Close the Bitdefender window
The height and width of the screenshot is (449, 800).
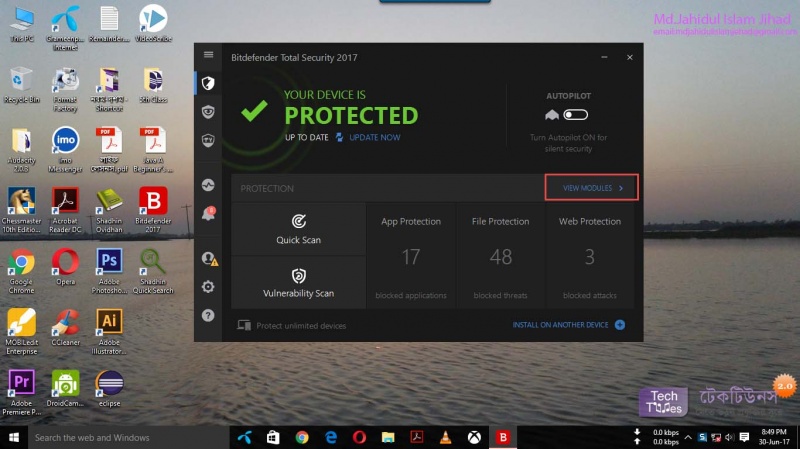630,57
